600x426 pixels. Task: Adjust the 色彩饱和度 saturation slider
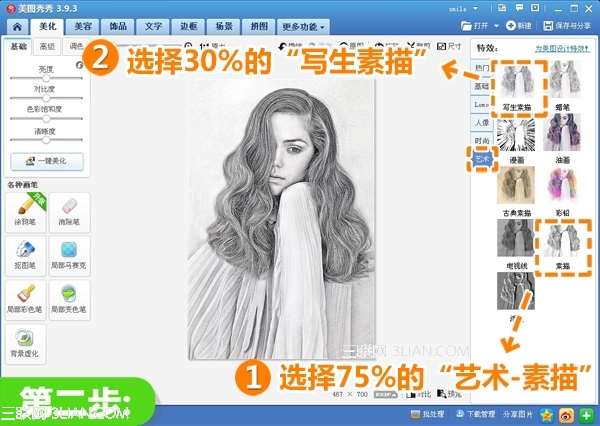tap(46, 119)
